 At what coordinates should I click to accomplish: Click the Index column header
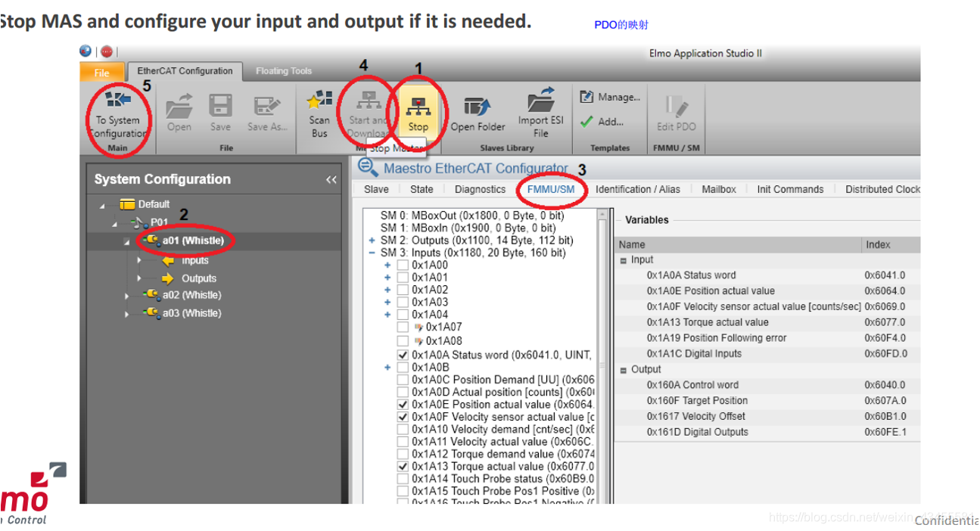click(x=891, y=244)
